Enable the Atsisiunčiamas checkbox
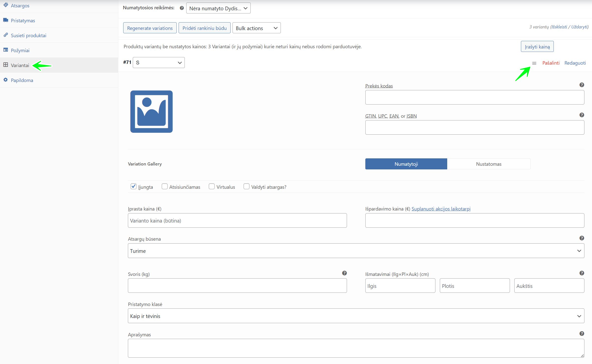 [x=165, y=187]
